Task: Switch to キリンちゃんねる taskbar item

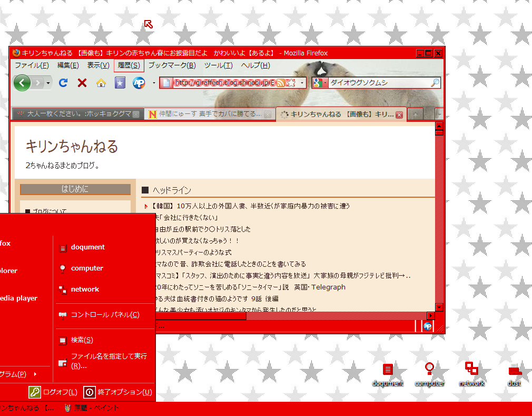Action: click(x=27, y=408)
